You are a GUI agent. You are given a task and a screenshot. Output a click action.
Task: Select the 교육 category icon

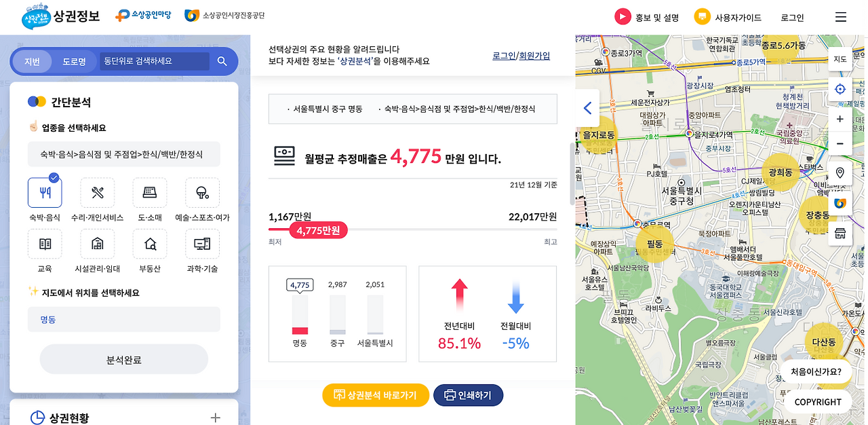point(45,244)
